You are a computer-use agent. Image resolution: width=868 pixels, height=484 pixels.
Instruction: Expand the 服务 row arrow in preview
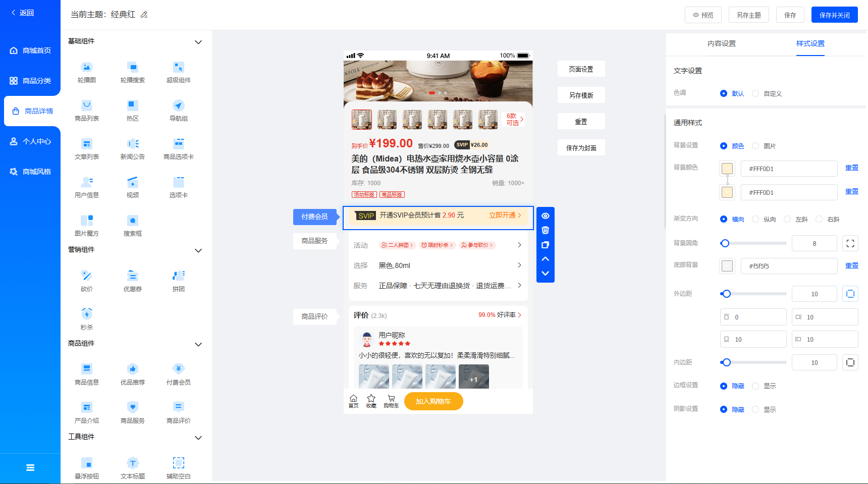tap(519, 285)
